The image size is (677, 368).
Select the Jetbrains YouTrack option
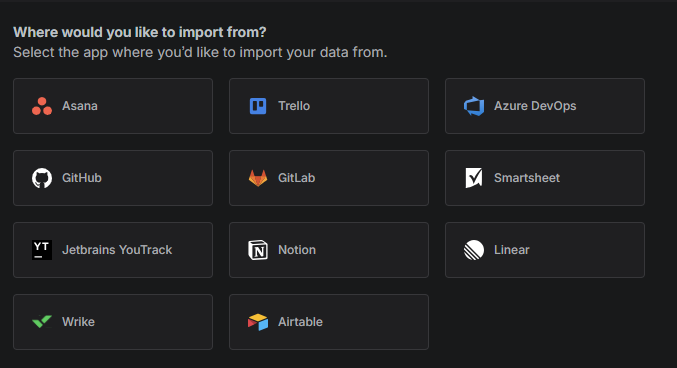[113, 250]
